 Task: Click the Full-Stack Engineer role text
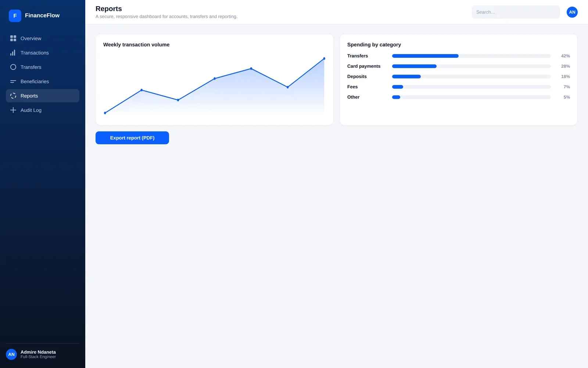(x=38, y=357)
